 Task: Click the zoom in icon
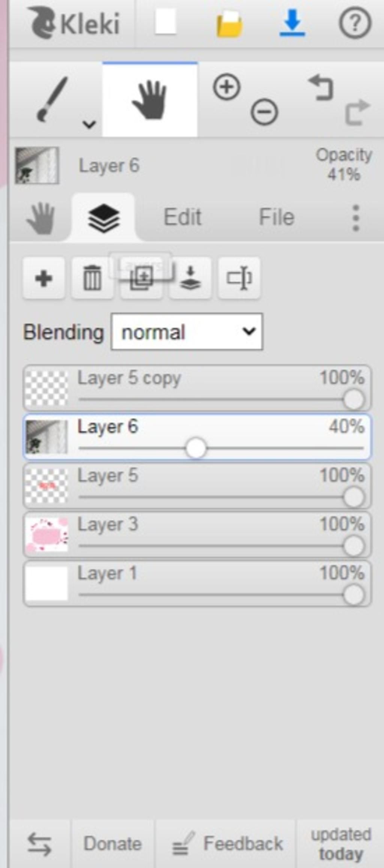[x=226, y=87]
